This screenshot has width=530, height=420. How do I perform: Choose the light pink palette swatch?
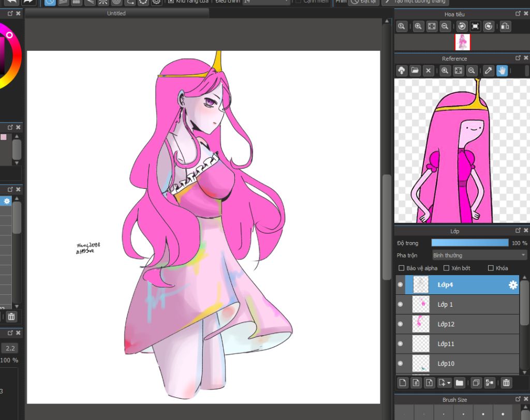click(x=4, y=137)
